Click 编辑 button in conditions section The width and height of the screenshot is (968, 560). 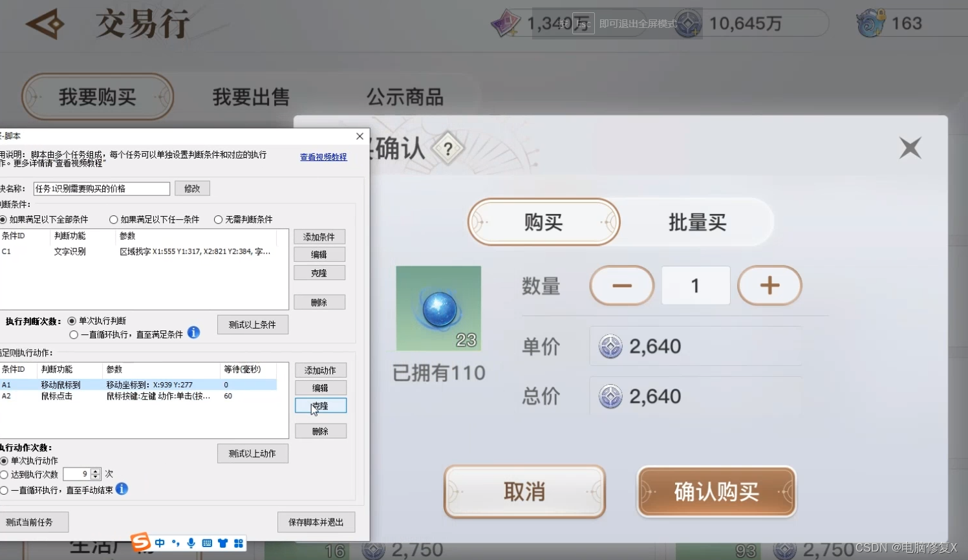(319, 255)
